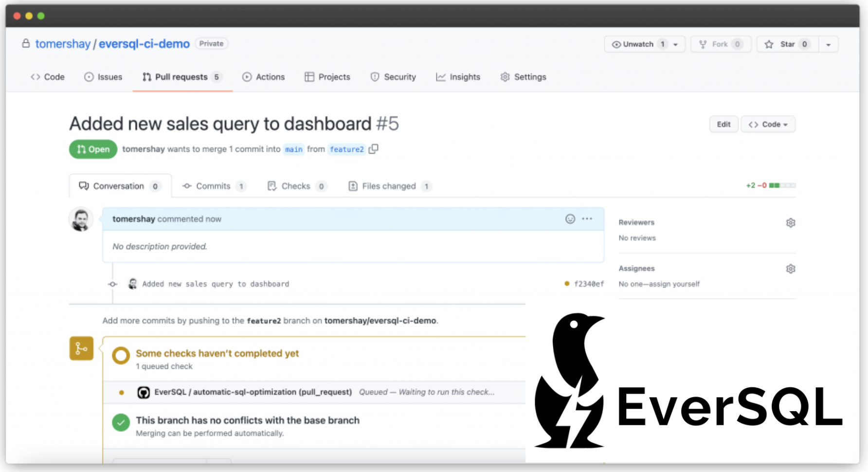The height and width of the screenshot is (472, 868).
Task: Star the repository
Action: click(x=787, y=44)
